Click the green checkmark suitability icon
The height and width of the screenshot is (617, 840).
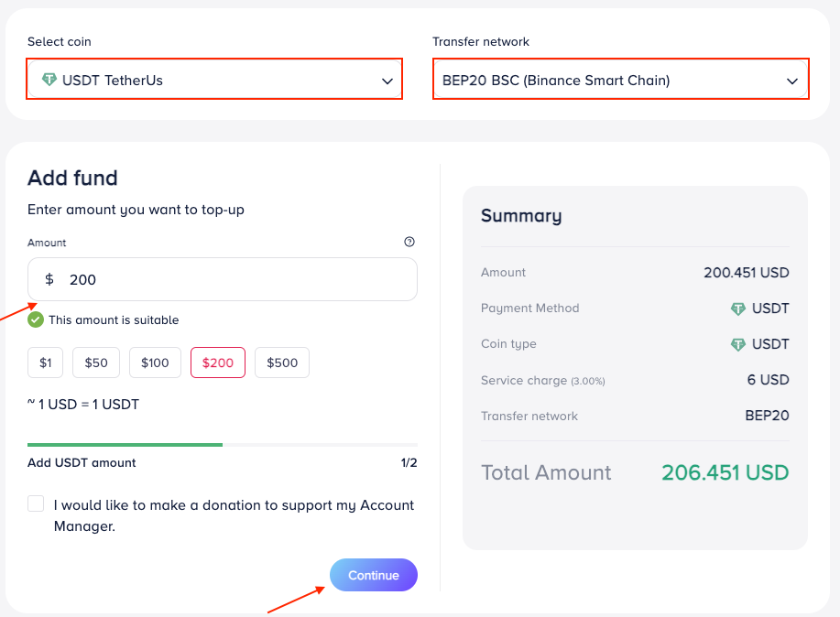(x=36, y=319)
